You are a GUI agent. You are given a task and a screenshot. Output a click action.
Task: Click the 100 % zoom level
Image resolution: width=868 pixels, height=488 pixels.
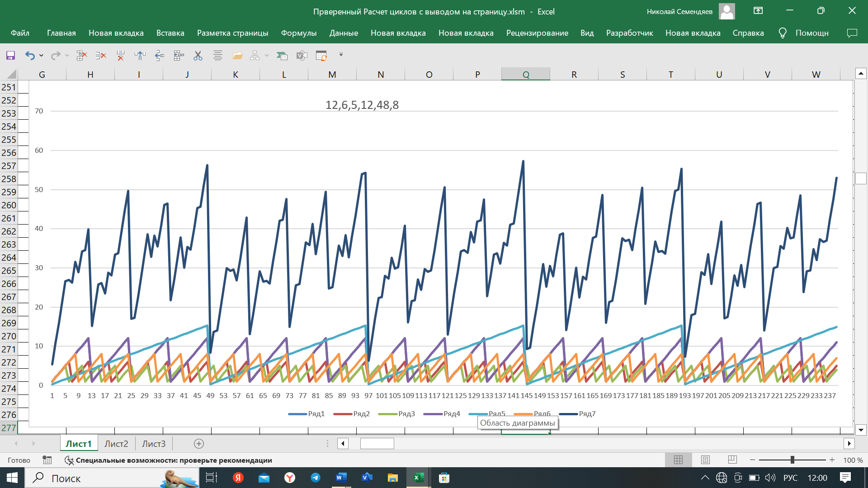coord(853,460)
